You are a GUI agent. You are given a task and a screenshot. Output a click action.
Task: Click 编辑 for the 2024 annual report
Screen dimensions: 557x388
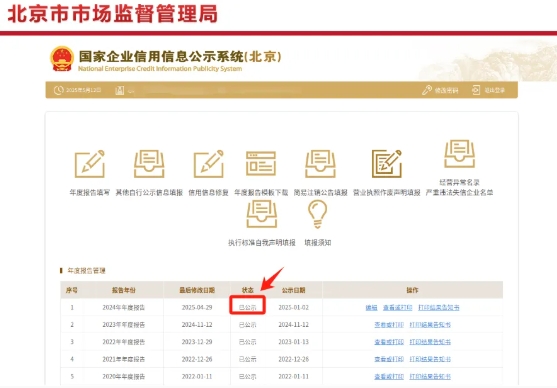(372, 308)
